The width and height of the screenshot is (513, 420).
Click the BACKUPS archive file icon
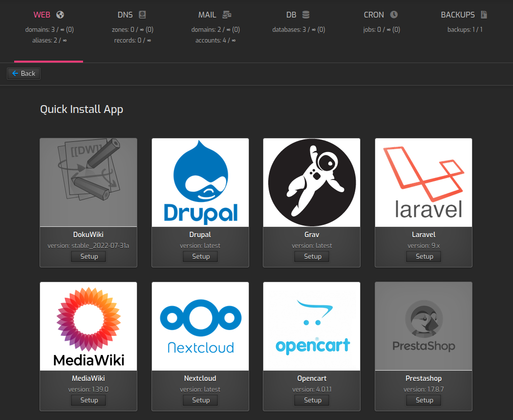click(x=484, y=15)
